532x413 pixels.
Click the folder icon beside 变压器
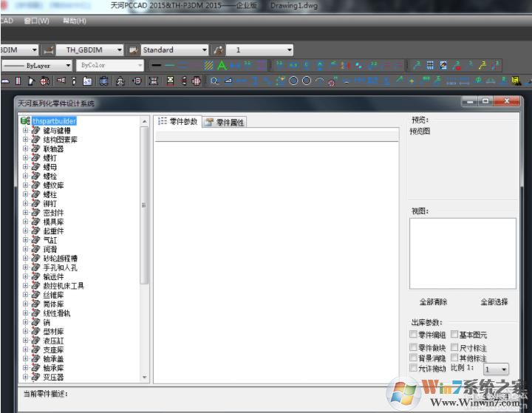click(35, 377)
